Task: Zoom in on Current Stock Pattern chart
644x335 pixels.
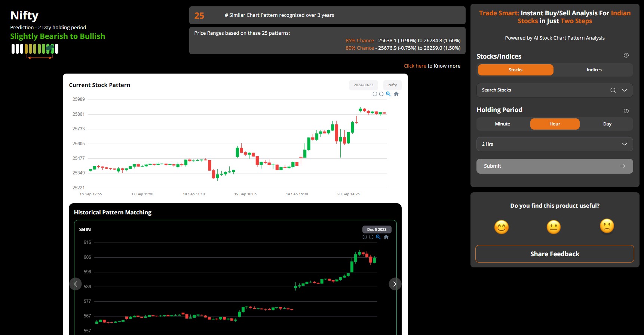Action: coord(375,94)
